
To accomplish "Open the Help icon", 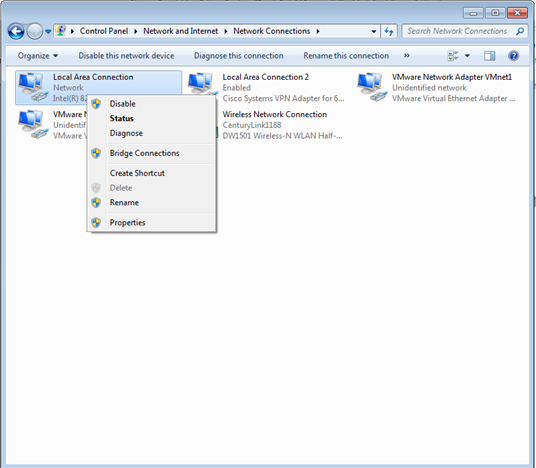I will [x=513, y=56].
